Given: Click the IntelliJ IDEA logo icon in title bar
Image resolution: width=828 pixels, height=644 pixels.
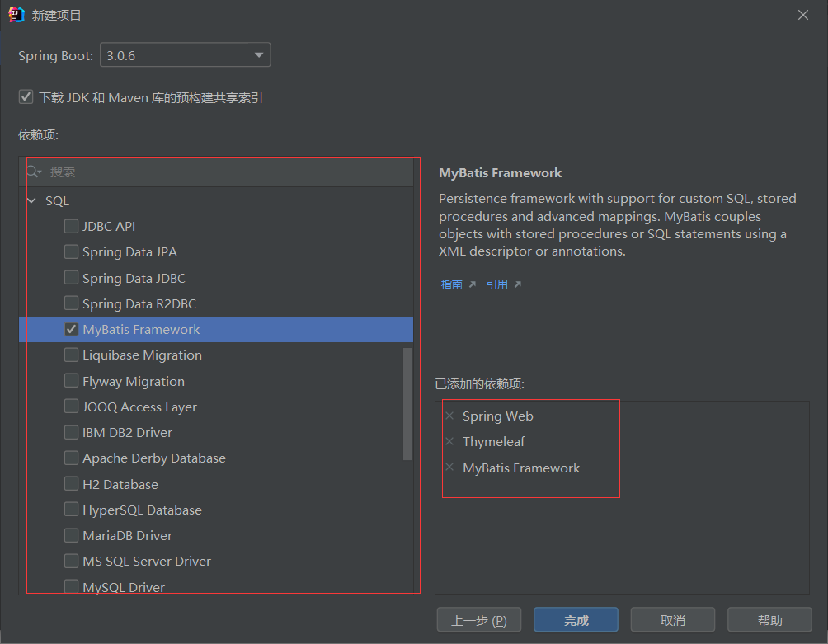Looking at the screenshot, I should click(x=16, y=15).
